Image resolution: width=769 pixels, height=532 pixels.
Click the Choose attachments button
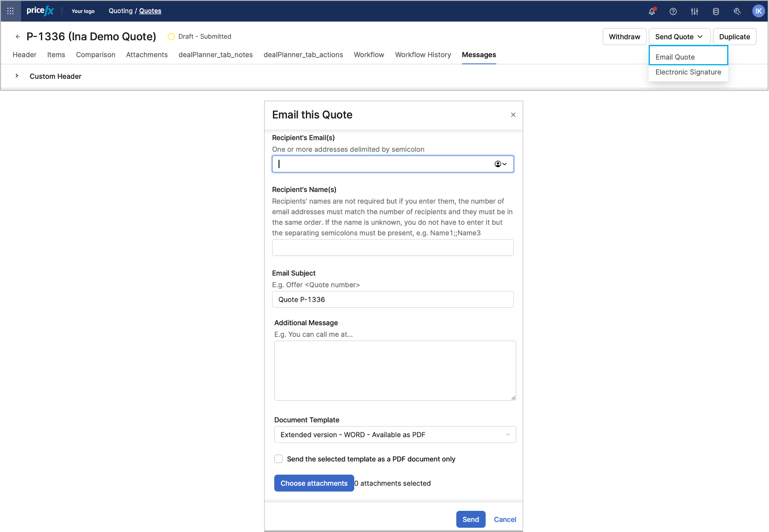click(x=314, y=483)
